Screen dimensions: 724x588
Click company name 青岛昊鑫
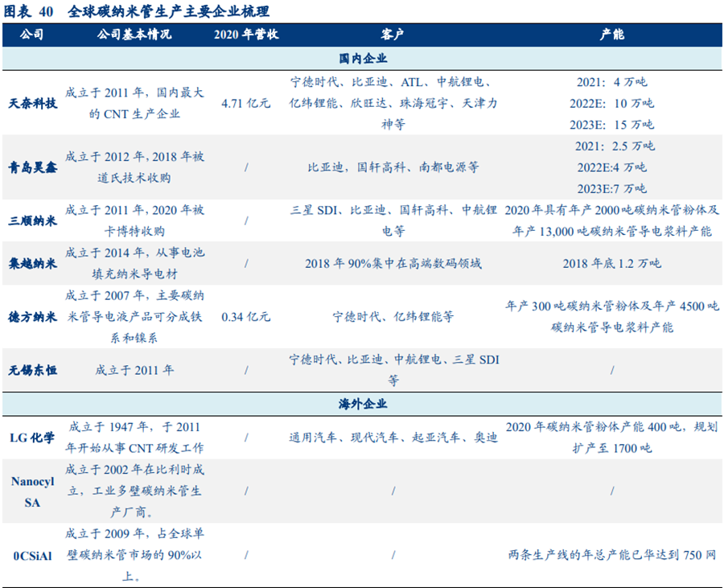[x=33, y=167]
